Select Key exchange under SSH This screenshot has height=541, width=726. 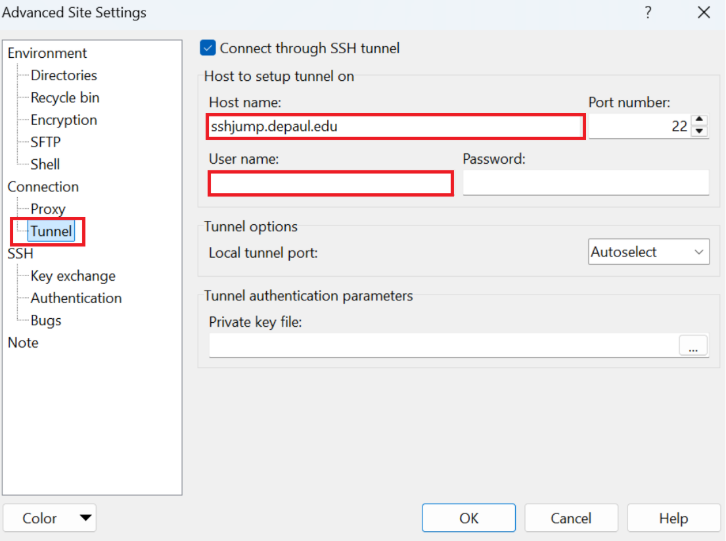coord(73,276)
